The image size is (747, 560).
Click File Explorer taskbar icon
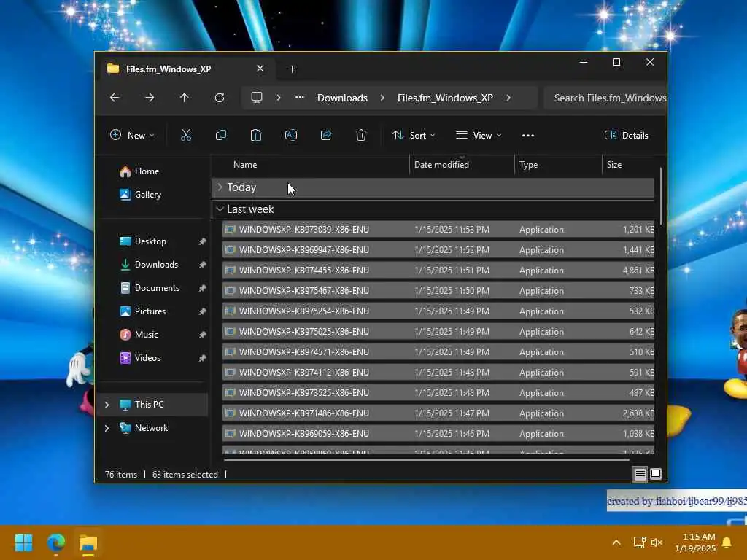coord(88,542)
